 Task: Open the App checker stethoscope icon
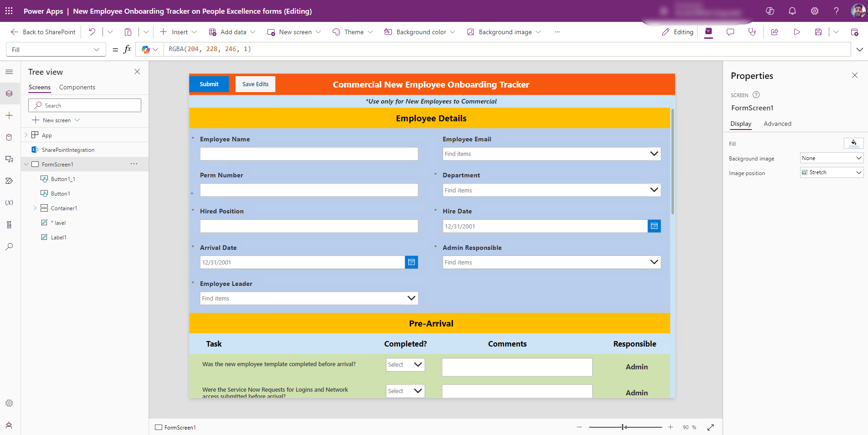752,32
